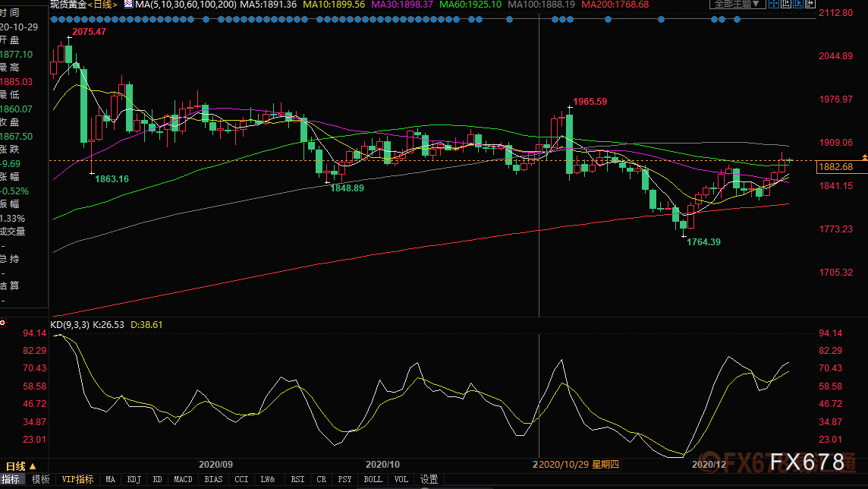Open 设置 indicator settings
Image resolution: width=868 pixels, height=489 pixels.
click(429, 479)
